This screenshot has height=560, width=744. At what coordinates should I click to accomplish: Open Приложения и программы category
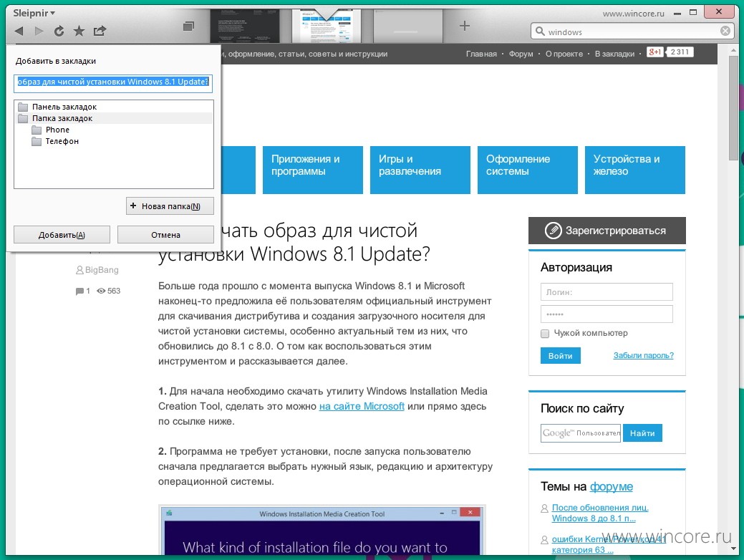point(313,170)
